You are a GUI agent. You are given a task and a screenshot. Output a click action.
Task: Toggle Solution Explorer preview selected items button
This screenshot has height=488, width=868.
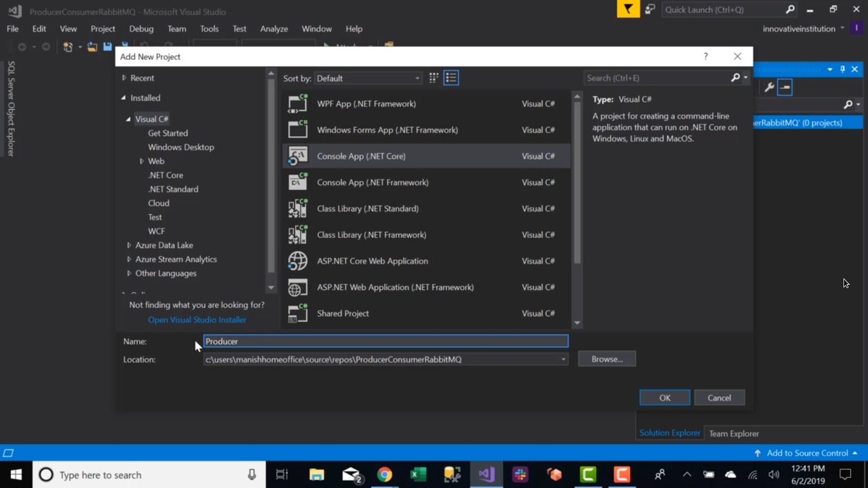(785, 87)
